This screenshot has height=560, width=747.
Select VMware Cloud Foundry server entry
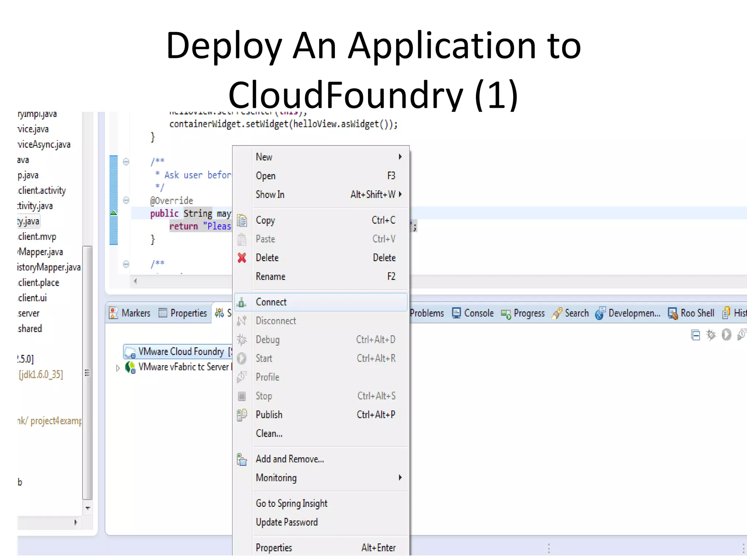pos(178,352)
